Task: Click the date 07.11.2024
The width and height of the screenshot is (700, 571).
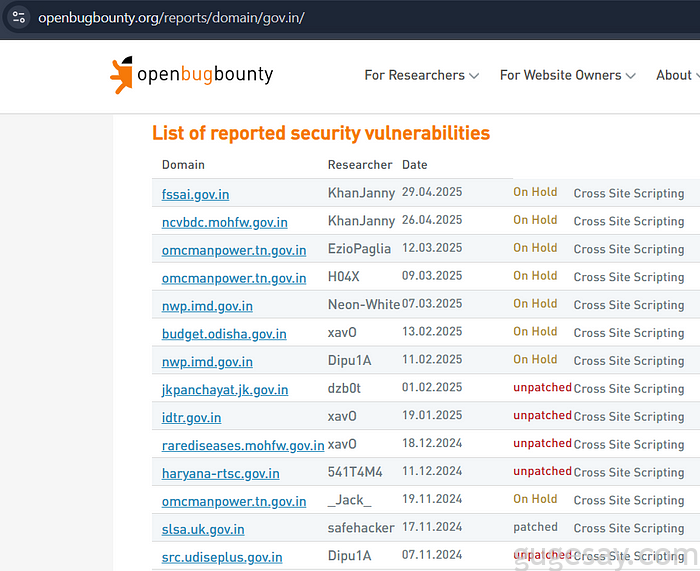Action: click(x=432, y=554)
